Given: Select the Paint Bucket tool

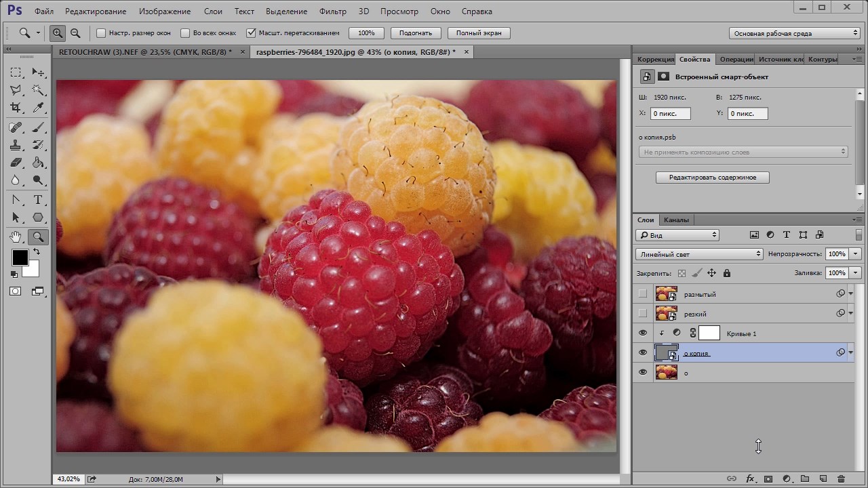Looking at the screenshot, I should click(x=38, y=163).
